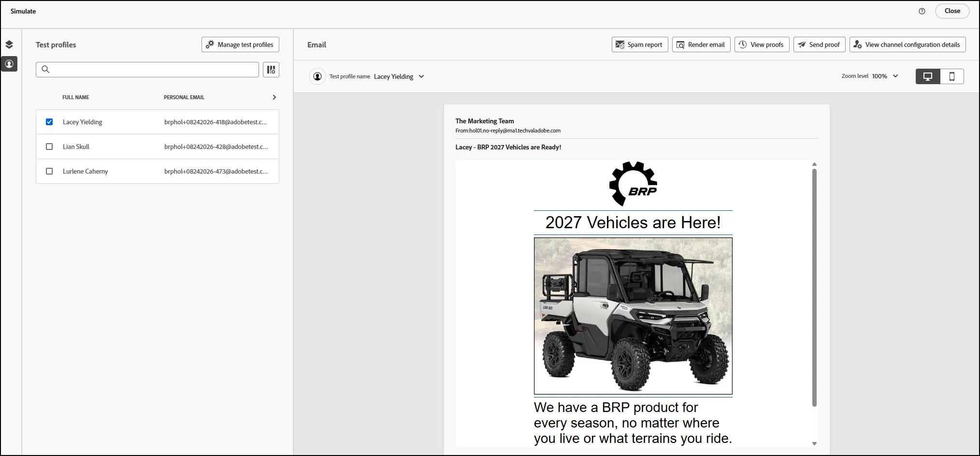The image size is (980, 456).
Task: Open the column configuration icon beside search
Action: [271, 70]
